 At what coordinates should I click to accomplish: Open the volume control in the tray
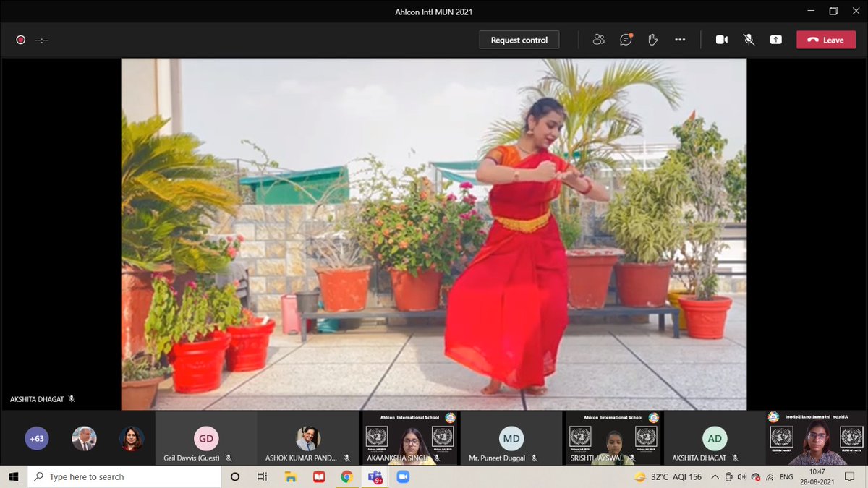point(742,476)
